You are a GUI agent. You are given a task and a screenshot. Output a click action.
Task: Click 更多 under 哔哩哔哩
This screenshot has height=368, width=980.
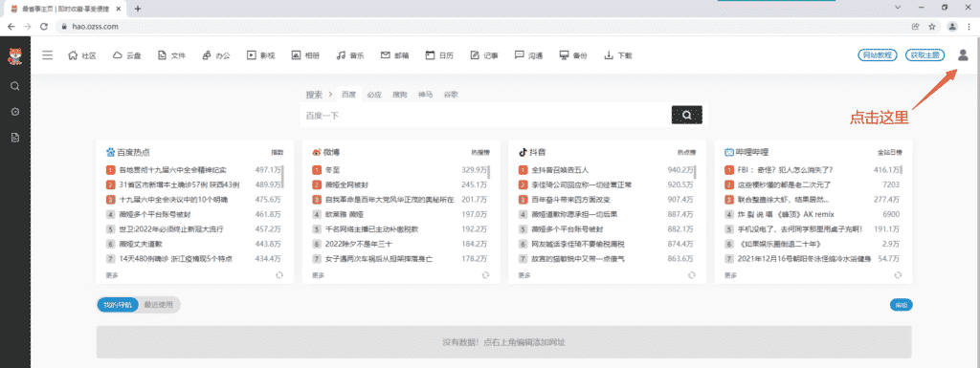[730, 274]
